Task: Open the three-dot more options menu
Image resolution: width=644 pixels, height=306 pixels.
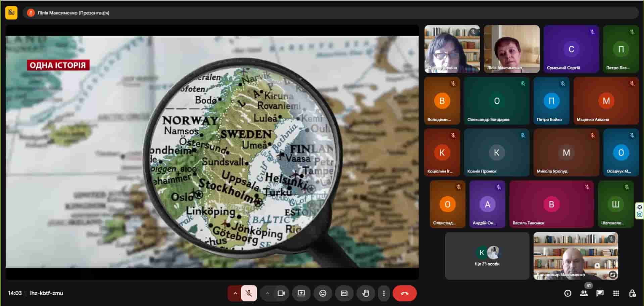Action: click(384, 293)
